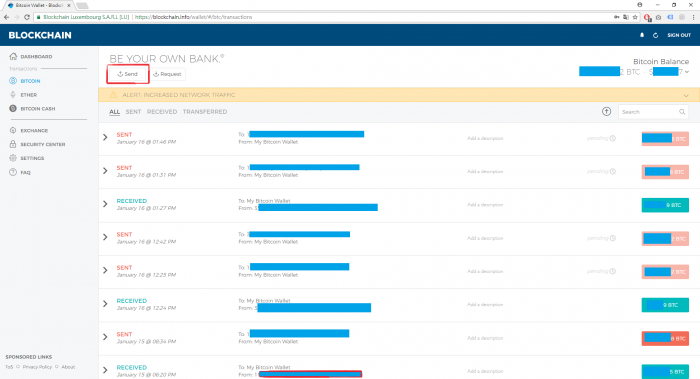The height and width of the screenshot is (379, 700).
Task: Collapse the increased network traffic alert
Action: [686, 95]
